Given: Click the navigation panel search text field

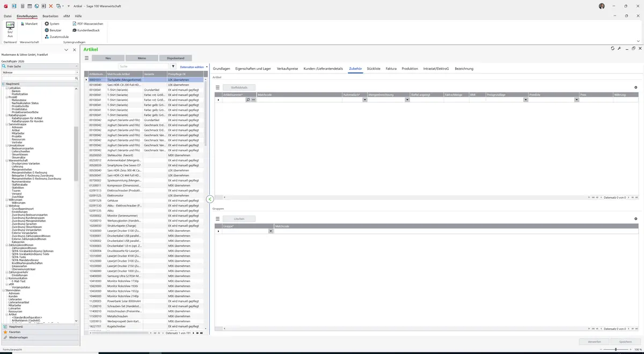Looking at the screenshot, I should [38, 78].
